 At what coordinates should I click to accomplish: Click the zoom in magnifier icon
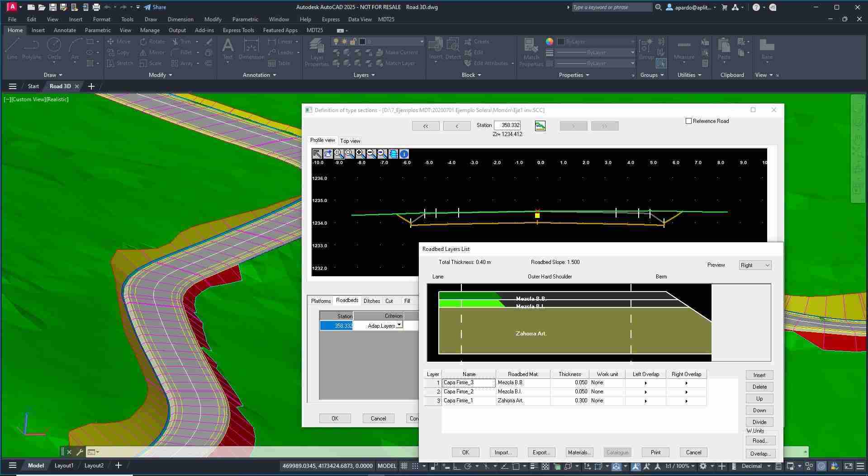pyautogui.click(x=360, y=154)
